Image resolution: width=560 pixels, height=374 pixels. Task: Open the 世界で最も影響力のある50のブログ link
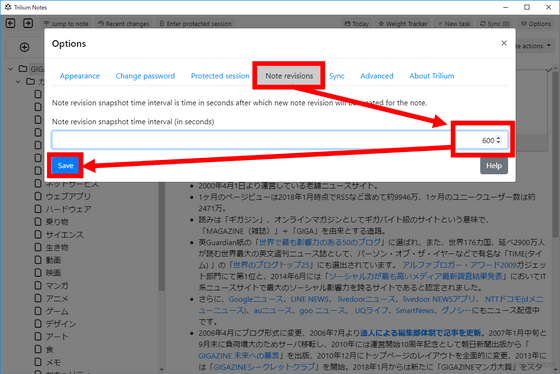[x=320, y=242]
